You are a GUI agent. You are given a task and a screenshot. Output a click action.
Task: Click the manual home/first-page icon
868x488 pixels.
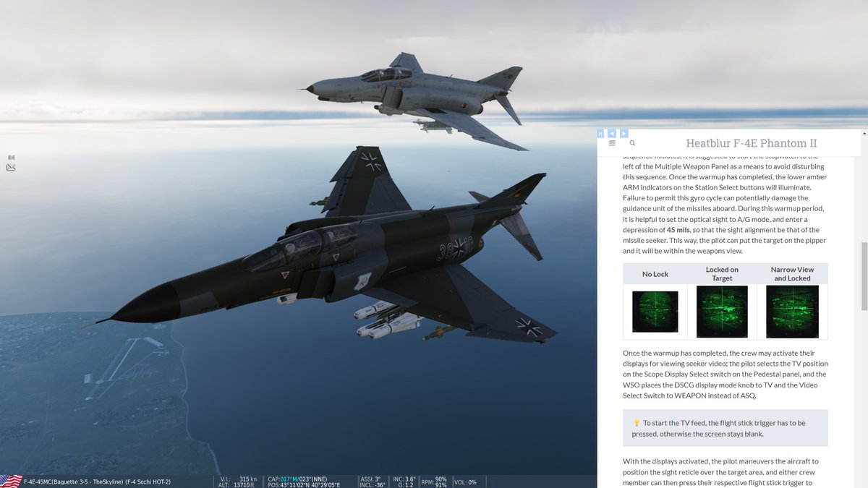pos(600,133)
